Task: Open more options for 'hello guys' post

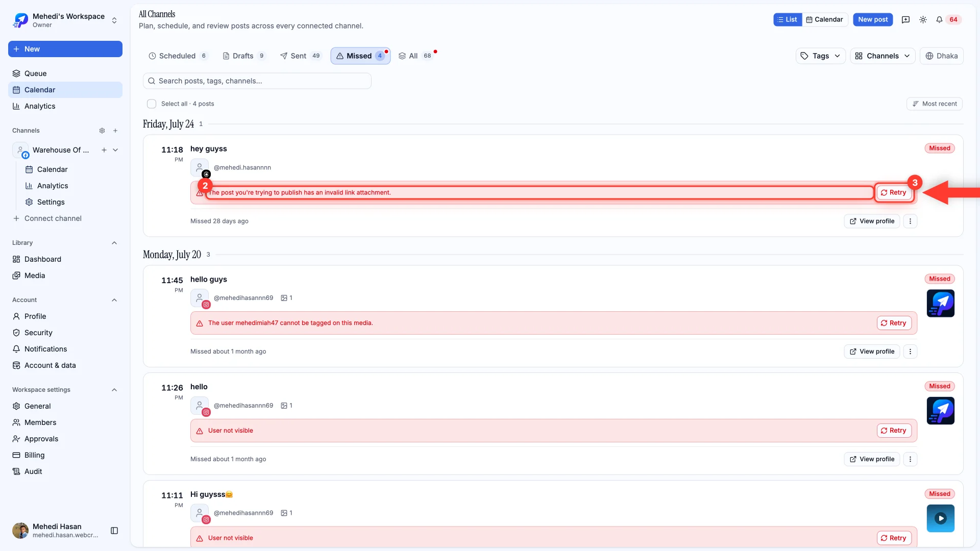Action: [x=910, y=352]
